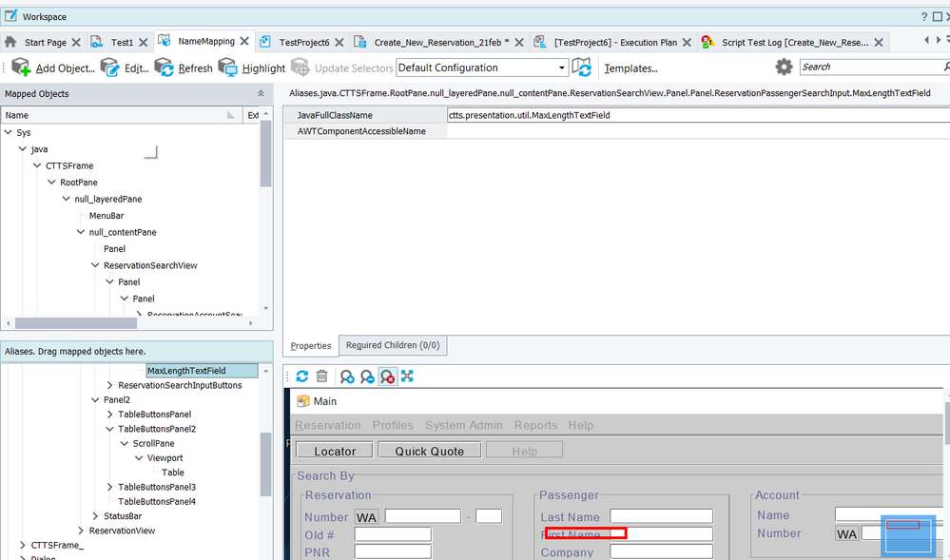
Task: Collapse the ReservationSearchView tree node
Action: [x=96, y=266]
